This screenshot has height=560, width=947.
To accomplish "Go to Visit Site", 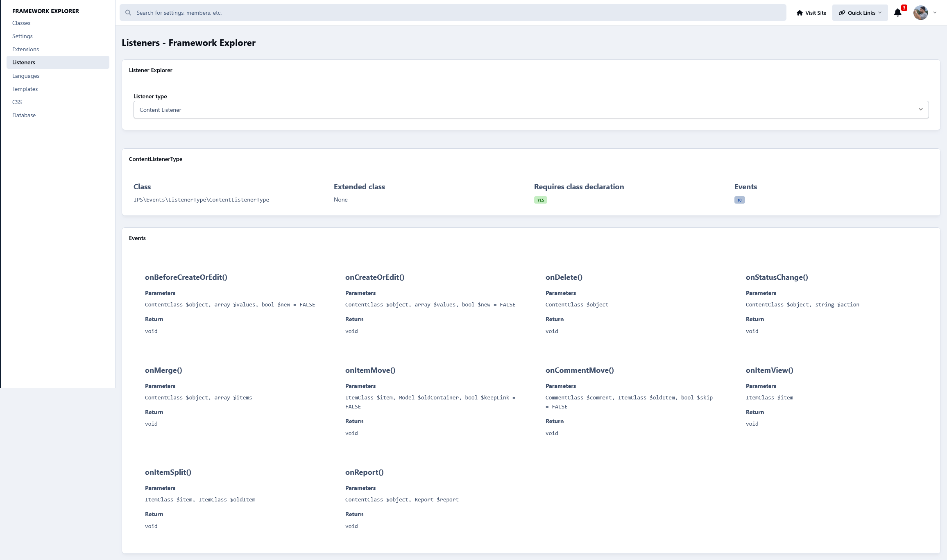I will pyautogui.click(x=811, y=13).
